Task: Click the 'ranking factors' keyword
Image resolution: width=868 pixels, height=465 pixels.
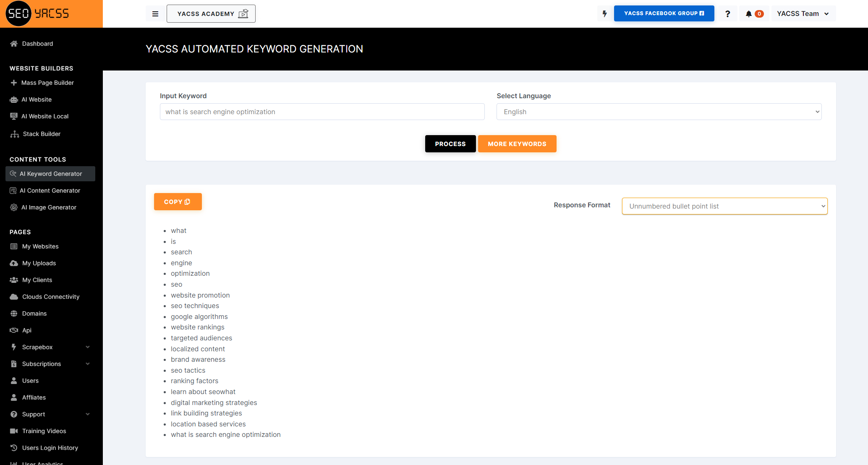Action: (195, 381)
